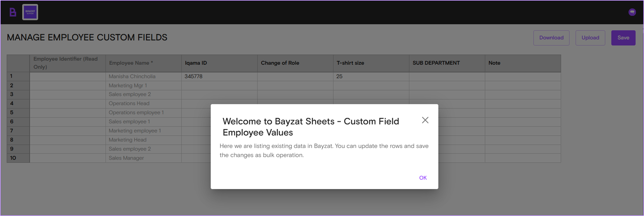This screenshot has width=644, height=216.
Task: Select row header number 5
Action: click(x=18, y=113)
